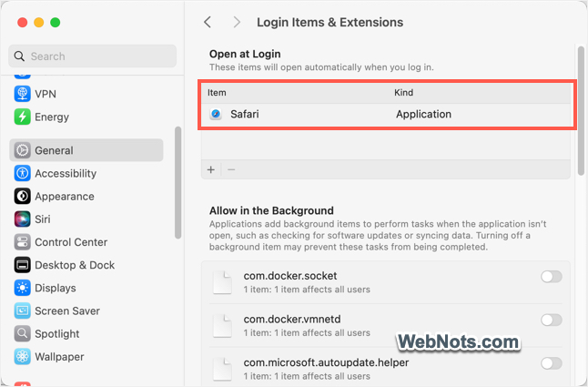Click the Siri icon
This screenshot has width=588, height=387.
22,219
